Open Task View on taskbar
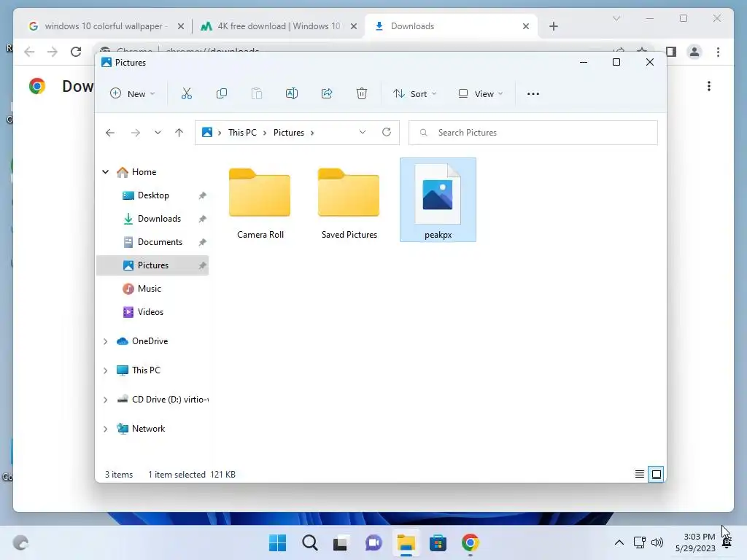The width and height of the screenshot is (747, 560). pyautogui.click(x=341, y=542)
